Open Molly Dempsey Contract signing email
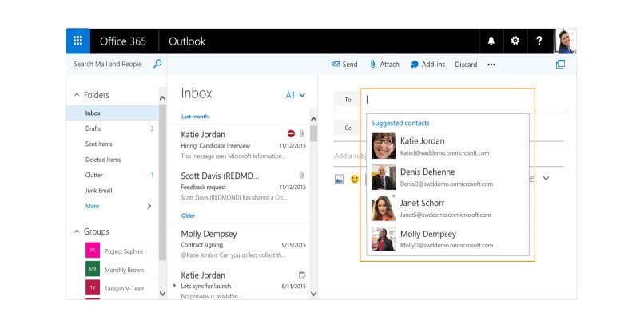 coord(239,244)
